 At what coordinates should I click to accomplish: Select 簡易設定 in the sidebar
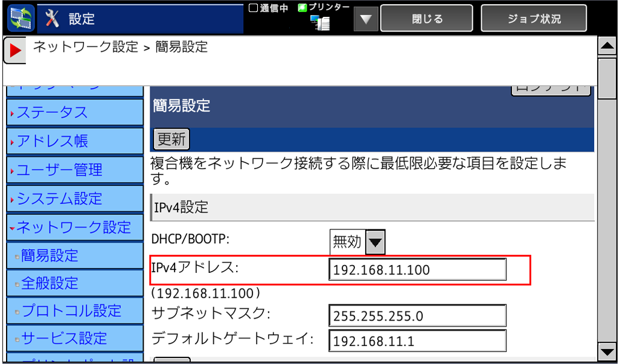[x=50, y=255]
